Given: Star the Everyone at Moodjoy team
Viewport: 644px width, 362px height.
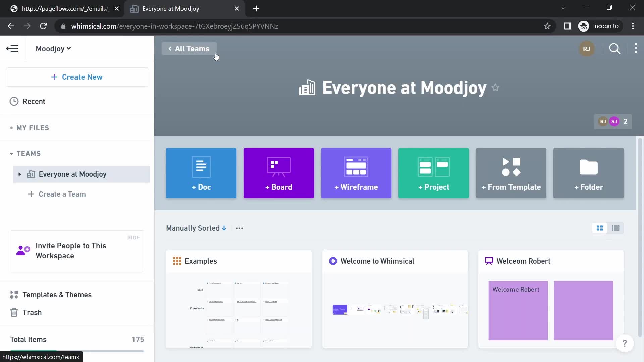Looking at the screenshot, I should coord(495,88).
